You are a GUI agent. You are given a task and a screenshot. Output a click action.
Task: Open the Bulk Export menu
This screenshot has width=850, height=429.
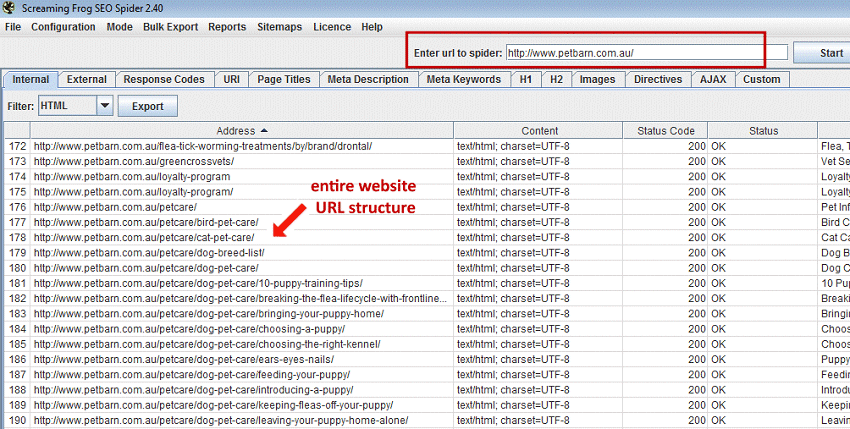click(170, 27)
